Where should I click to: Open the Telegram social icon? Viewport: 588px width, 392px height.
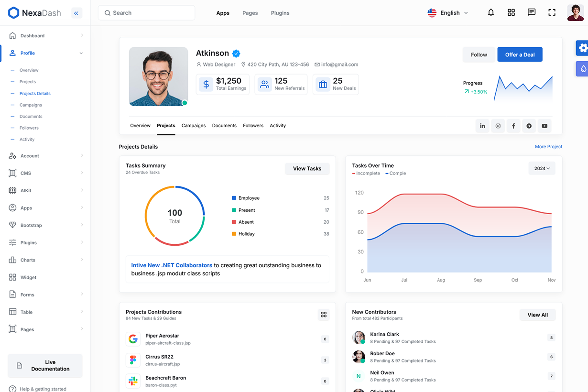pos(529,126)
